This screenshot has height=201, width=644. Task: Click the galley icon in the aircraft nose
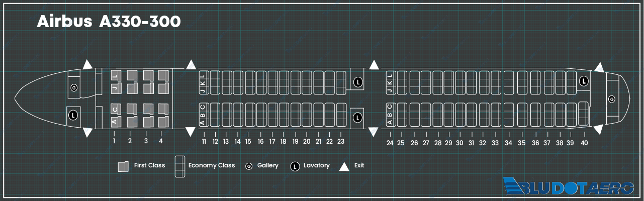(74, 88)
